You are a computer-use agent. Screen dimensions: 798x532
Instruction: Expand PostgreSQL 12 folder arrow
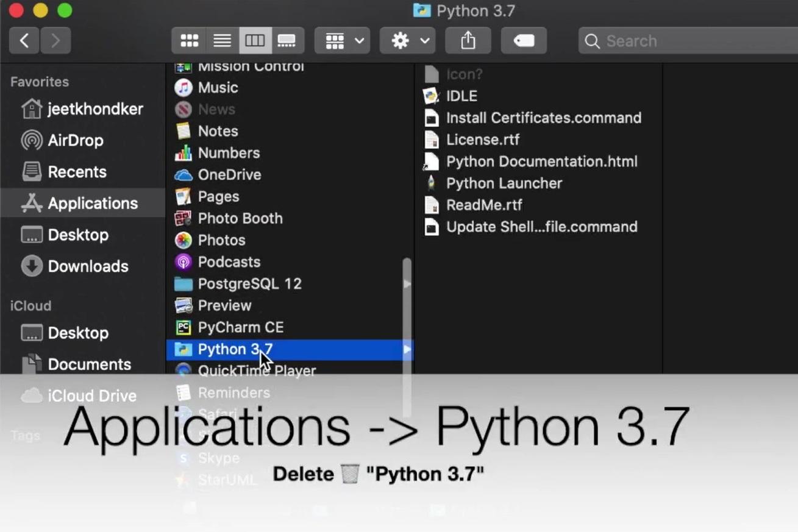click(x=407, y=284)
